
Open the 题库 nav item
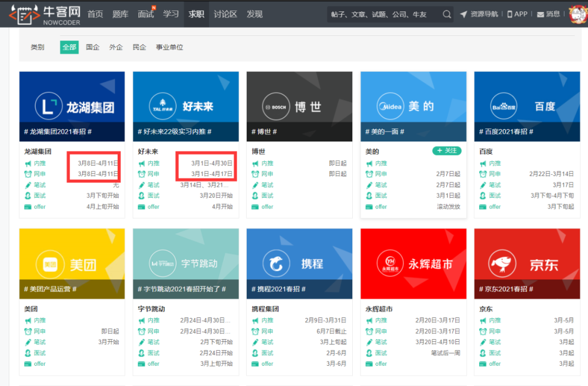pyautogui.click(x=120, y=14)
